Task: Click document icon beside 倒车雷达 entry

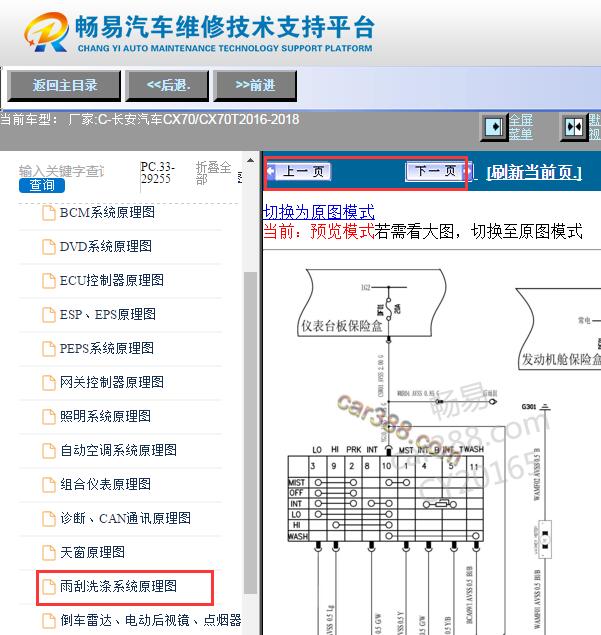Action: 49,621
